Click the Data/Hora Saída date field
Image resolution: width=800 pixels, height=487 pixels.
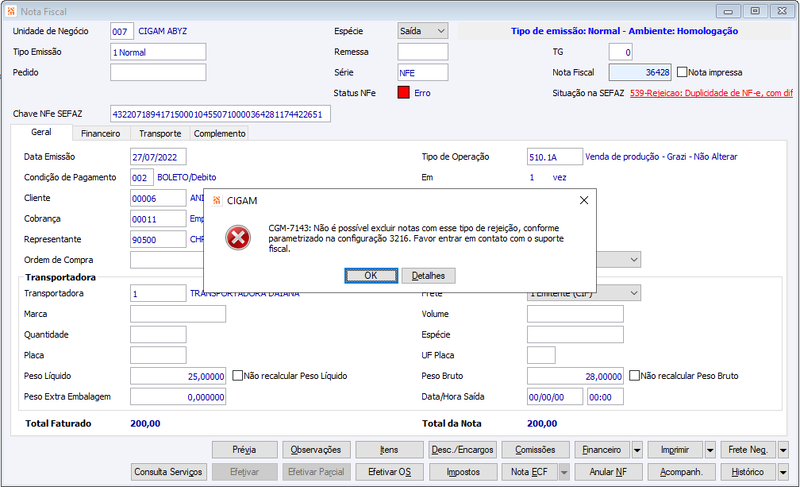click(x=555, y=397)
